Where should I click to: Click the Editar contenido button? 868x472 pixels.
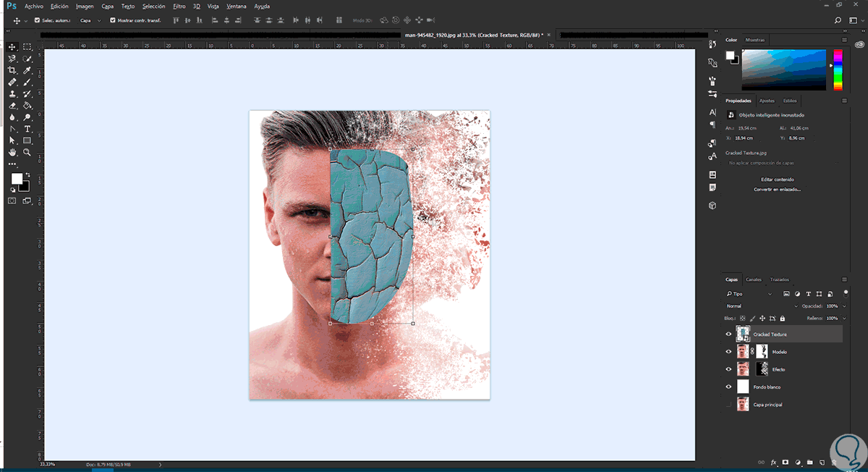pos(777,179)
